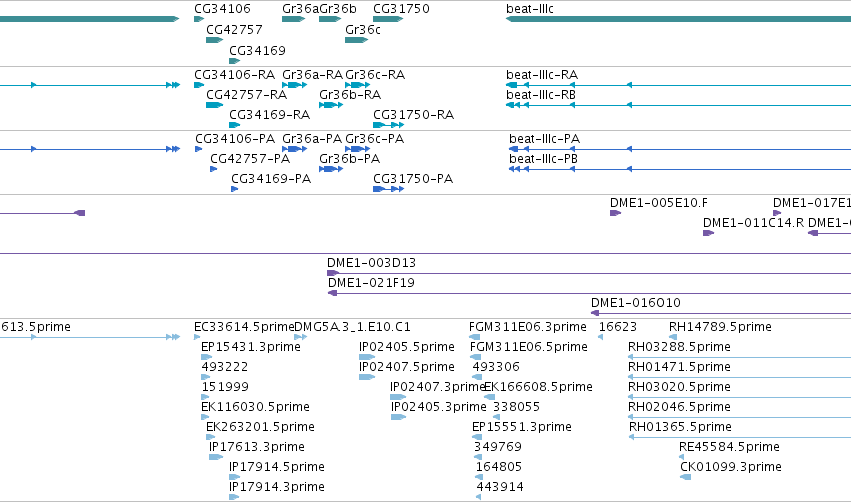Click the 443914 EST feature
851x502 pixels.
(x=479, y=497)
